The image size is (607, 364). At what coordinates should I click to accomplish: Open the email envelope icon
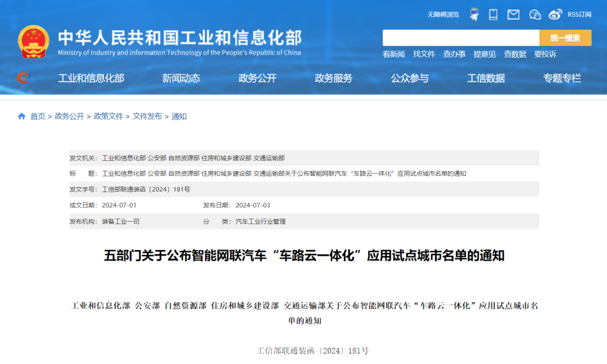pos(513,15)
